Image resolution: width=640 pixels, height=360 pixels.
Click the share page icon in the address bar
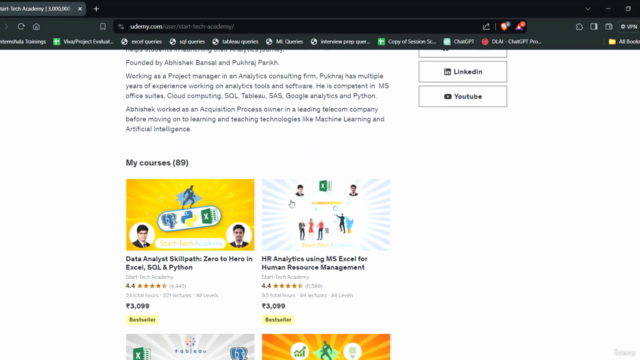pos(486,27)
